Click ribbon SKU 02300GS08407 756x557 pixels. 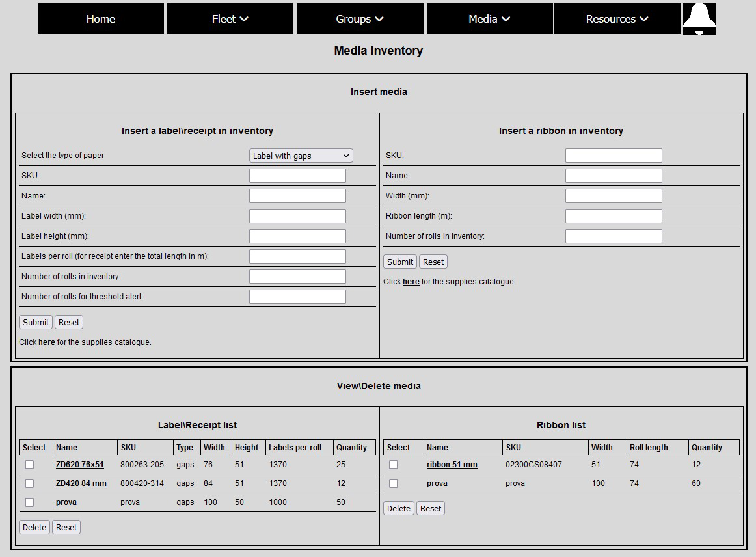point(533,465)
